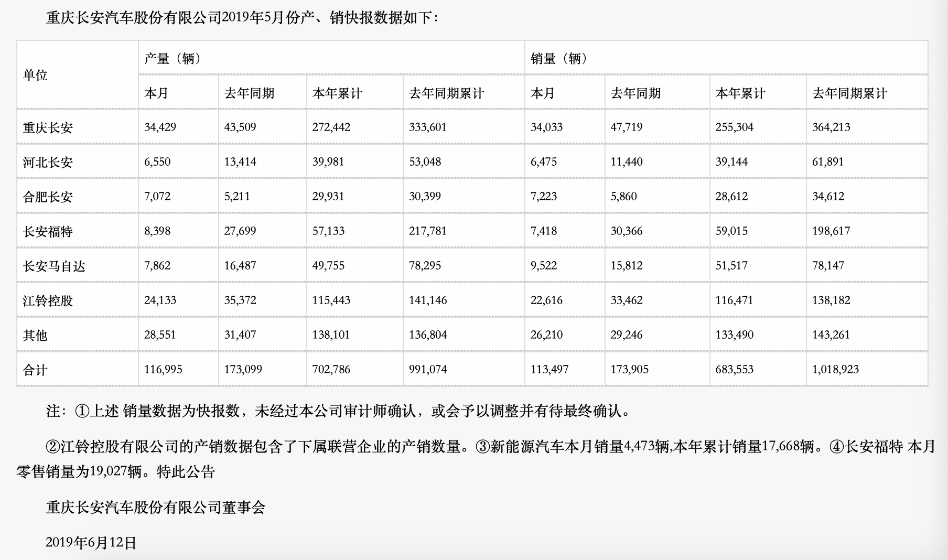Click the value 16,487

(240, 265)
